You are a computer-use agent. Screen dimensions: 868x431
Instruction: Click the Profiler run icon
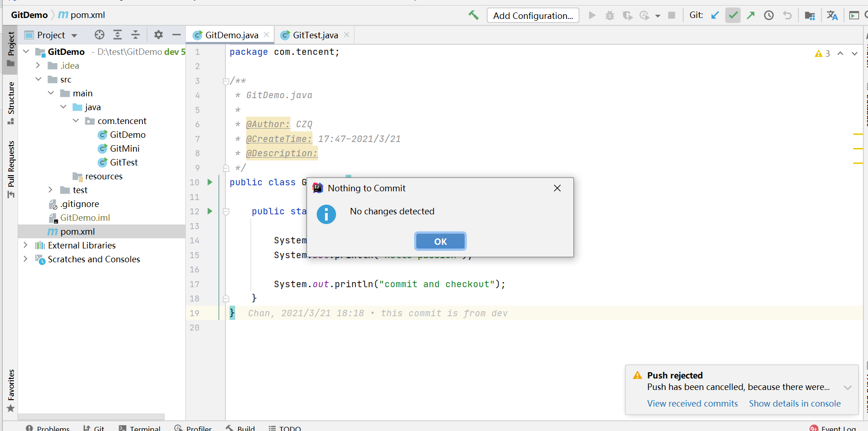(x=644, y=15)
